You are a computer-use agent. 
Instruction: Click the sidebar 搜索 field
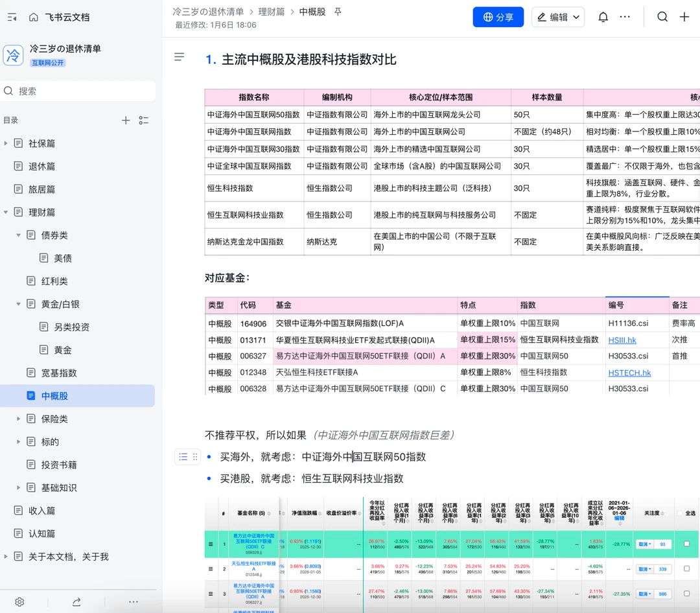tap(78, 91)
